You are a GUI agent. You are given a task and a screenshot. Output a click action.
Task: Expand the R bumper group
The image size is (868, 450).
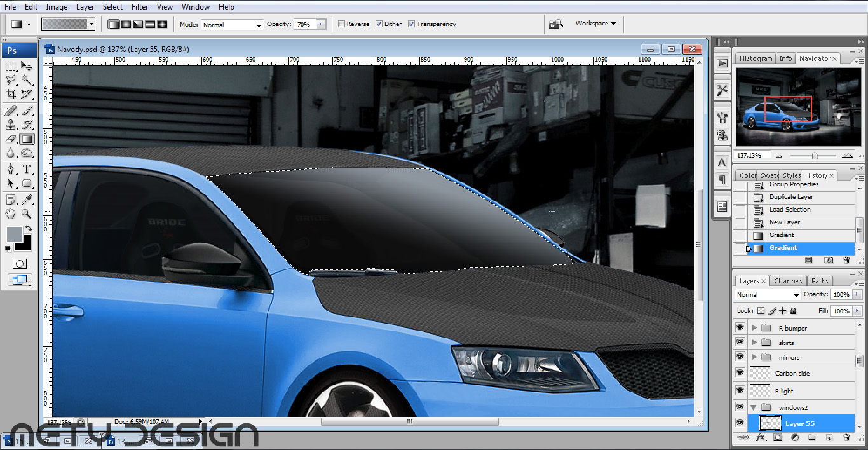(x=754, y=328)
